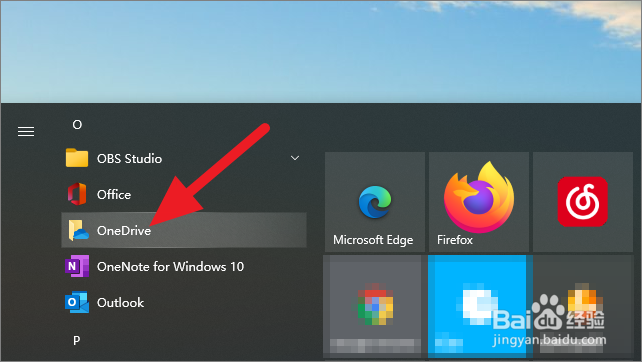Click the OneDrive cloud folder icon
This screenshot has height=362, width=642.
tap(78, 230)
